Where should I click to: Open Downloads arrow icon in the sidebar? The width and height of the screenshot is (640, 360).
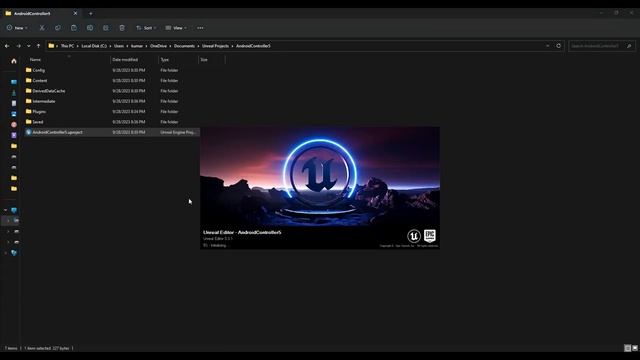[x=14, y=93]
